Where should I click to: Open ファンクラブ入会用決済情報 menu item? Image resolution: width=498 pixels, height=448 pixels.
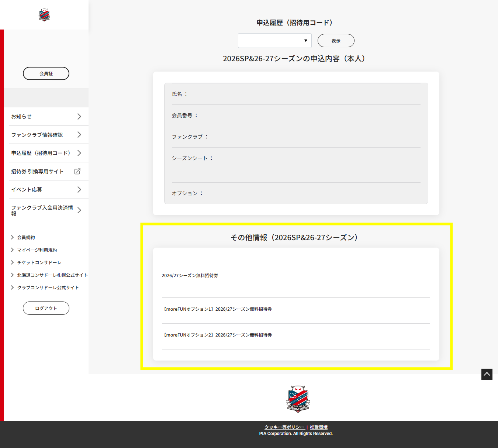[46, 210]
